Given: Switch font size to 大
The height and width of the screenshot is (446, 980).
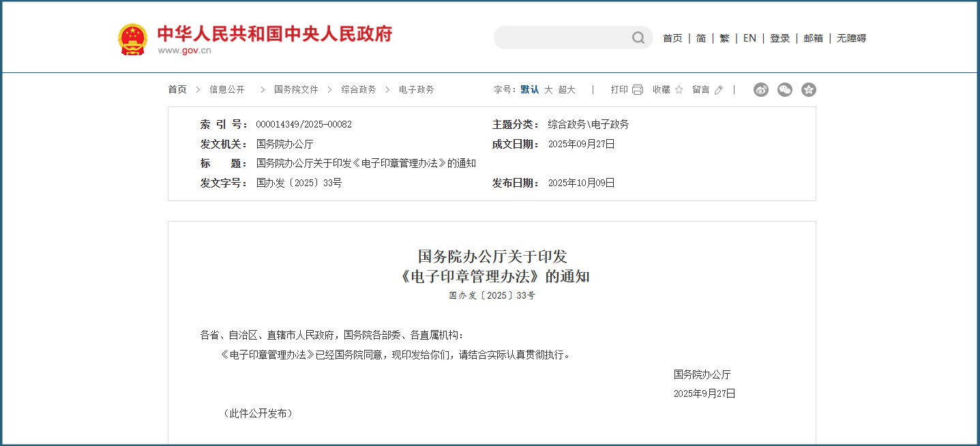Looking at the screenshot, I should pos(548,89).
